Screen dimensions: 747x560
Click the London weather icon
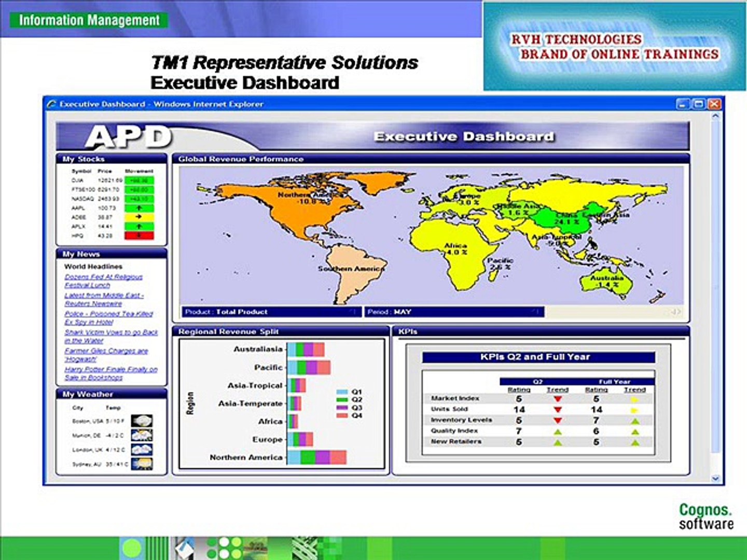click(x=142, y=449)
